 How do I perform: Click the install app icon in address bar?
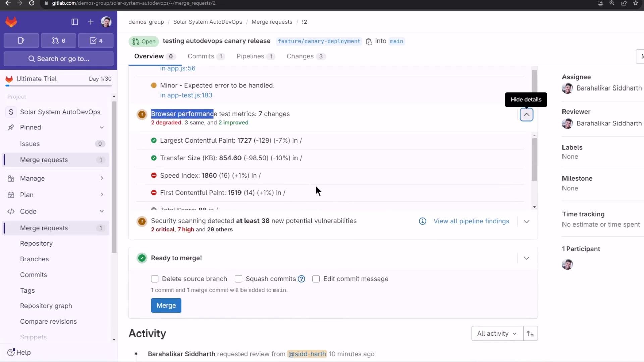coord(600,3)
